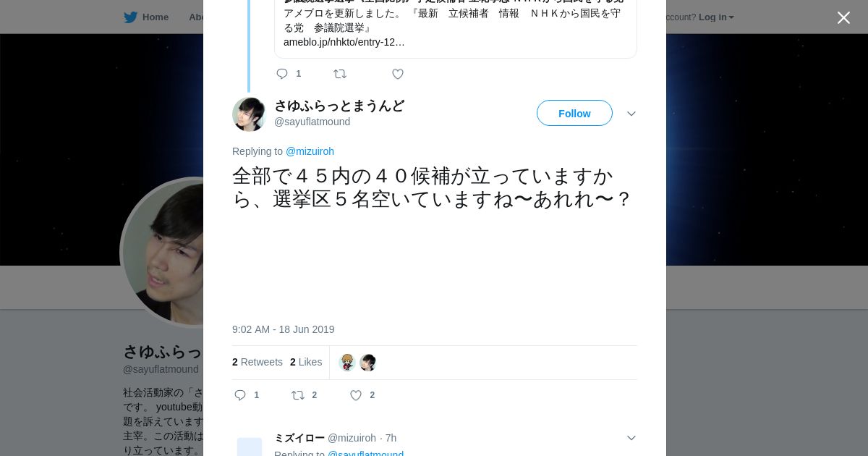Expand the main tweet's chevron options menu
The height and width of the screenshot is (456, 868).
[x=631, y=114]
